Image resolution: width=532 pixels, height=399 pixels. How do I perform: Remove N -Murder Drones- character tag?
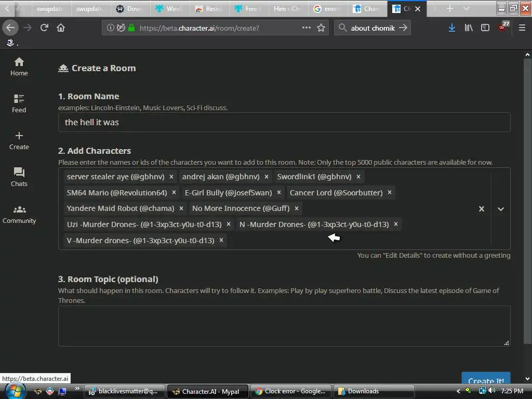[395, 224]
